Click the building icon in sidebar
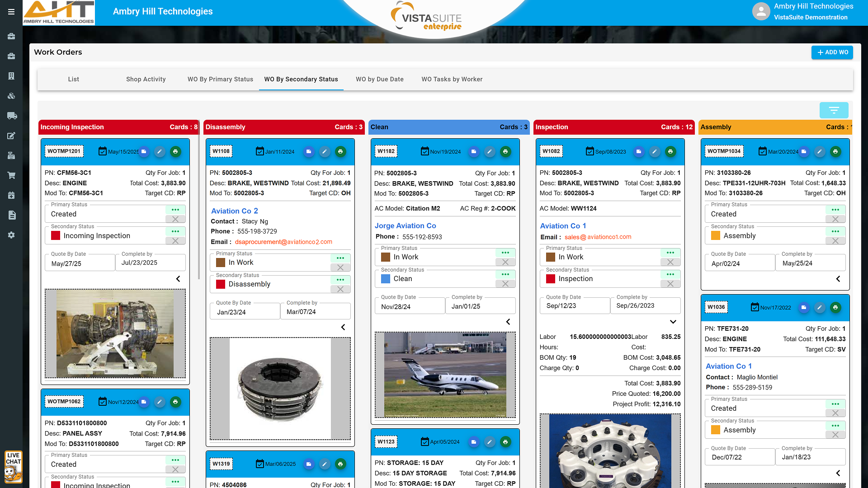The image size is (868, 488). click(12, 76)
